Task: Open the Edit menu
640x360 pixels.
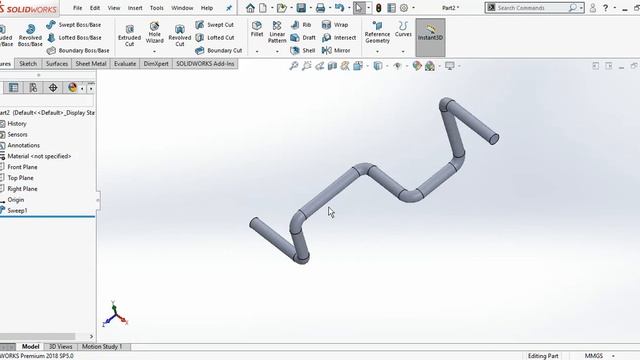Action: click(95, 8)
